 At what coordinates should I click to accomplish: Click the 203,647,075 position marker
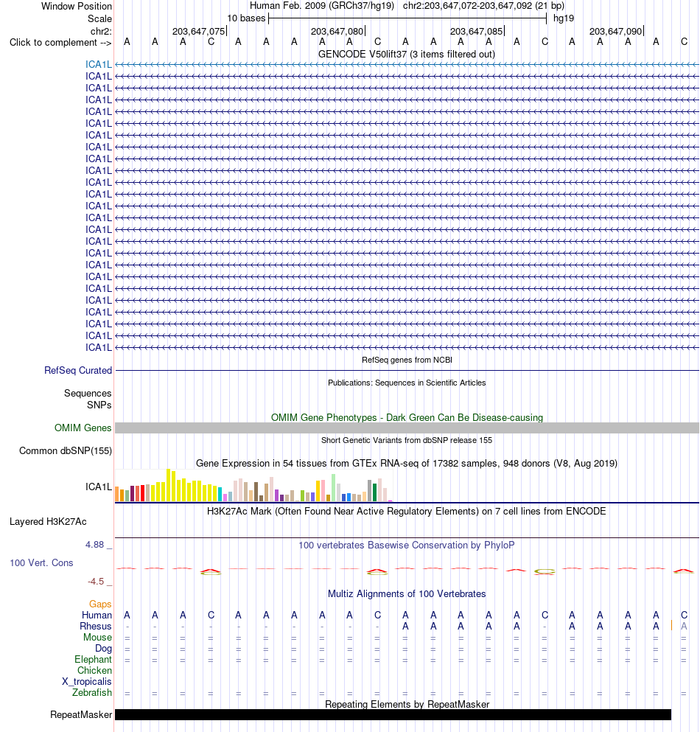pos(199,31)
